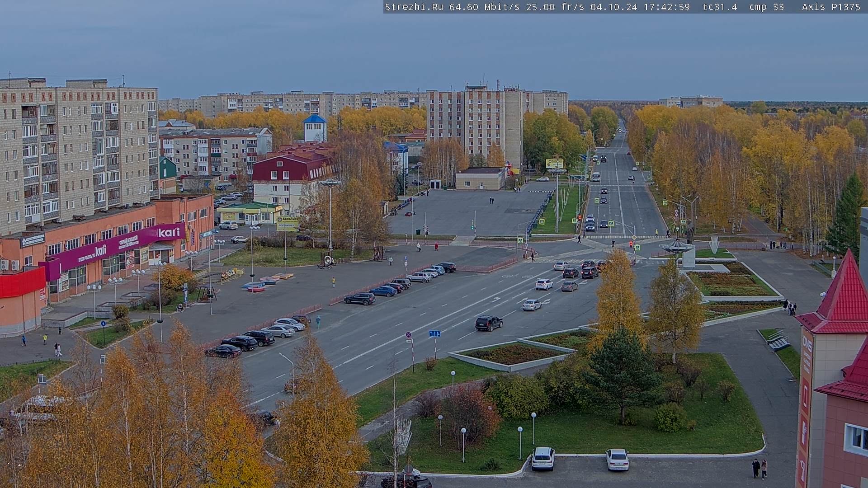
Task: Select the tc31.4 temperature readout
Action: coord(720,7)
